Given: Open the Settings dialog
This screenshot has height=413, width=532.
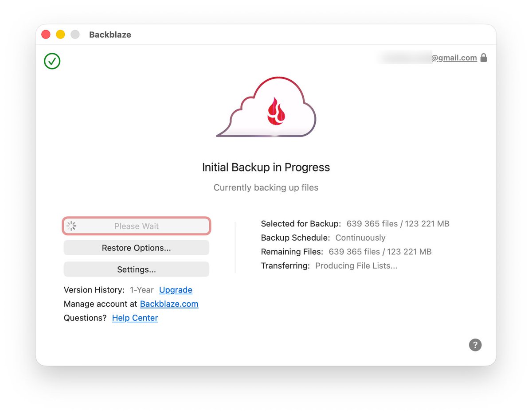Looking at the screenshot, I should (137, 269).
